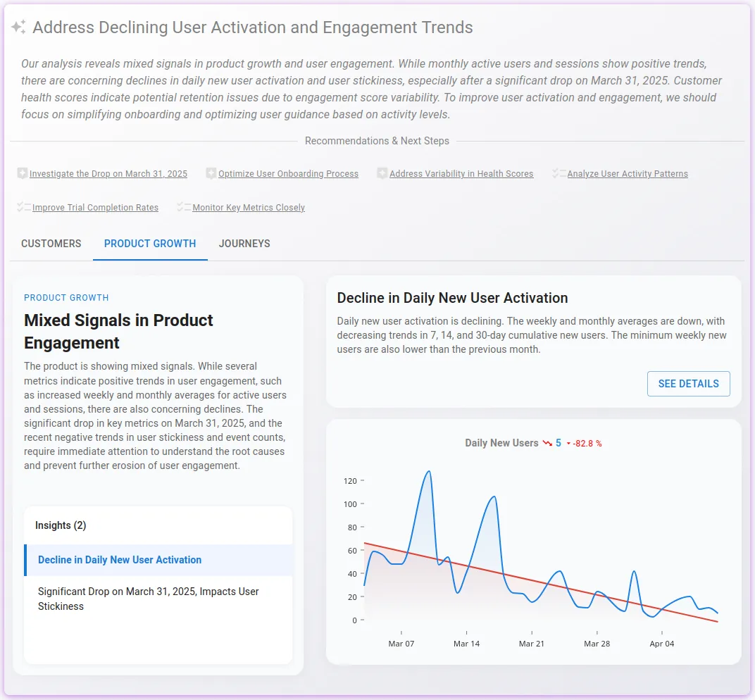Switch to the Customers tab
The width and height of the screenshot is (755, 700).
[51, 244]
